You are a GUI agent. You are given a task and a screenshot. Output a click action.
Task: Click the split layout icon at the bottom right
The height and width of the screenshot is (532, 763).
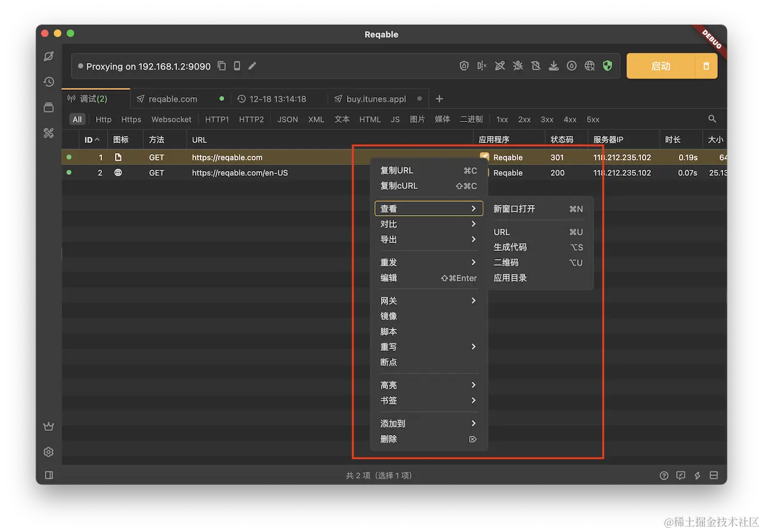714,475
